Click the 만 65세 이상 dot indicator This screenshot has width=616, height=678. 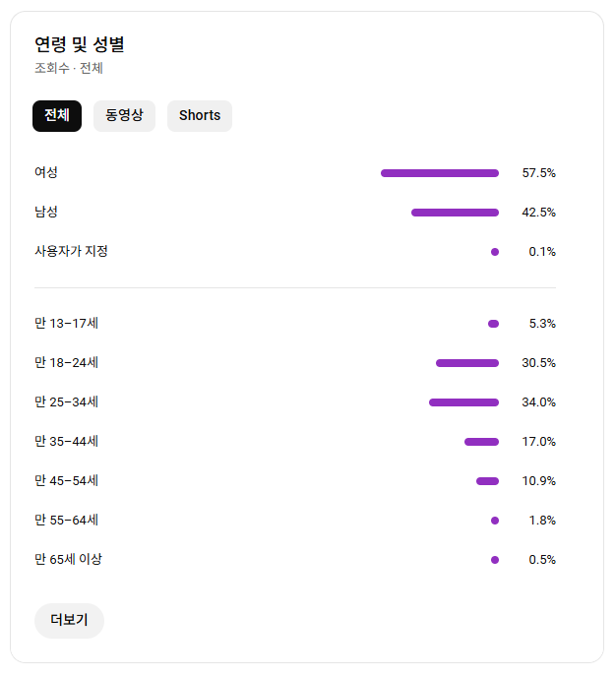(495, 560)
